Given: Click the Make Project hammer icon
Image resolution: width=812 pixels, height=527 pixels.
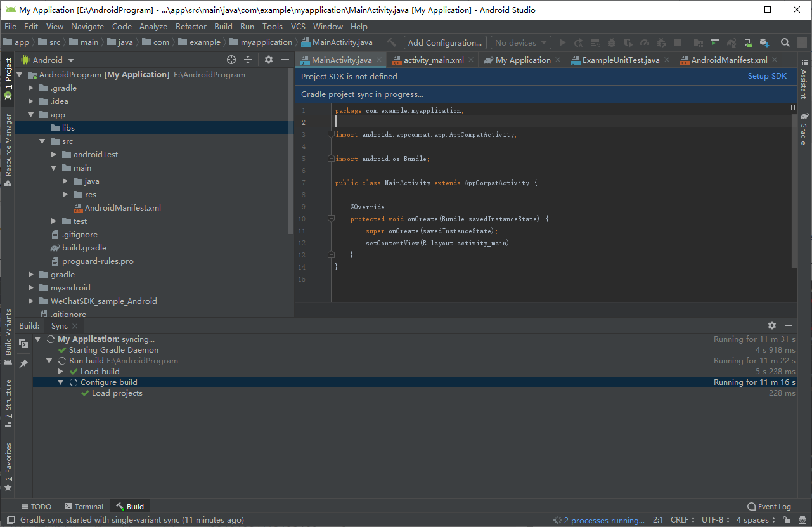Looking at the screenshot, I should coord(392,42).
